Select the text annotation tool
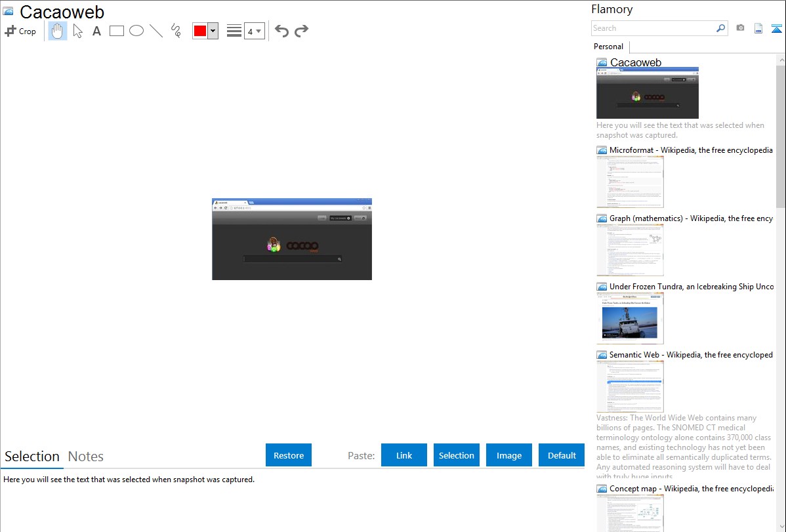 pos(96,31)
